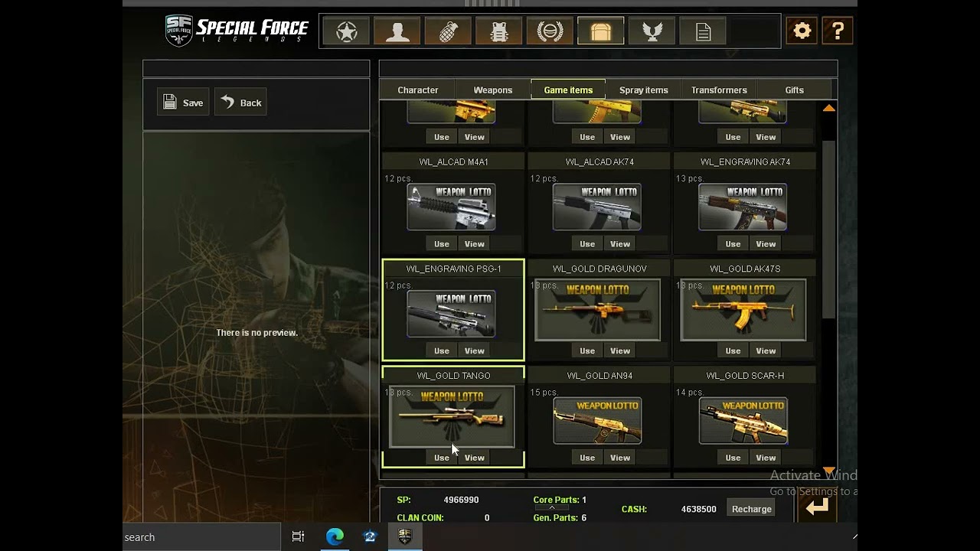Click the Recharge cash button
Viewport: 980px width, 551px height.
click(752, 509)
